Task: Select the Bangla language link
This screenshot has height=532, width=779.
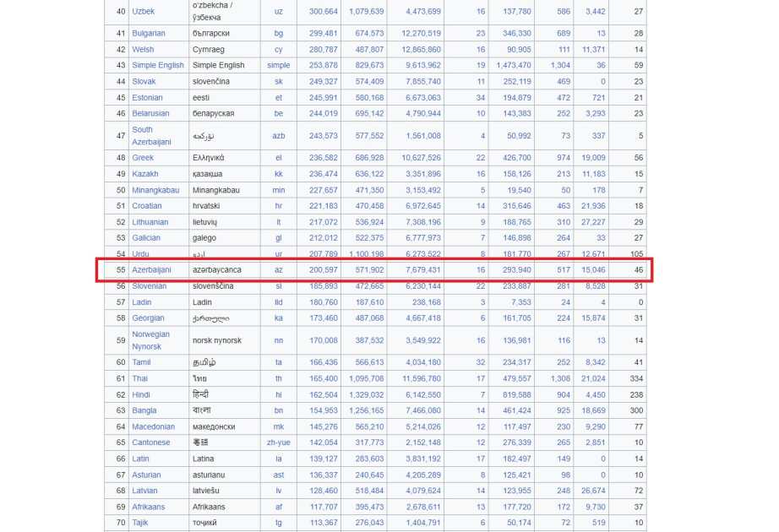Action: [x=144, y=410]
